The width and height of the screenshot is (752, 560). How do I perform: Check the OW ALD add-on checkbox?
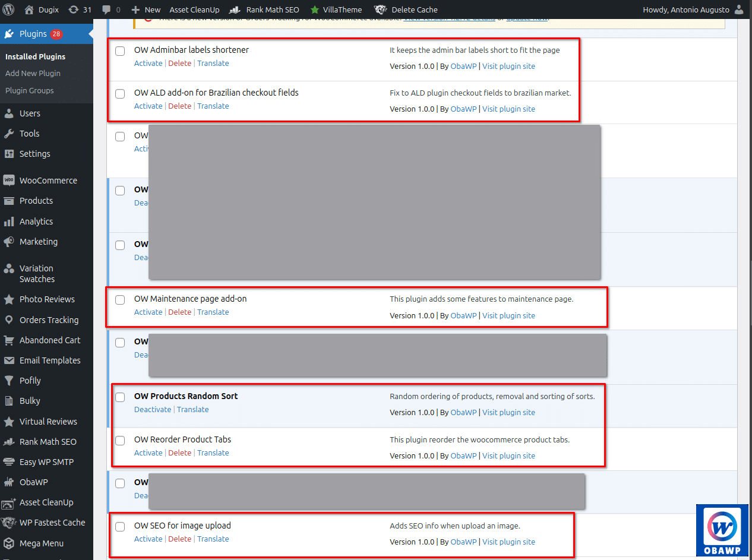pos(120,94)
